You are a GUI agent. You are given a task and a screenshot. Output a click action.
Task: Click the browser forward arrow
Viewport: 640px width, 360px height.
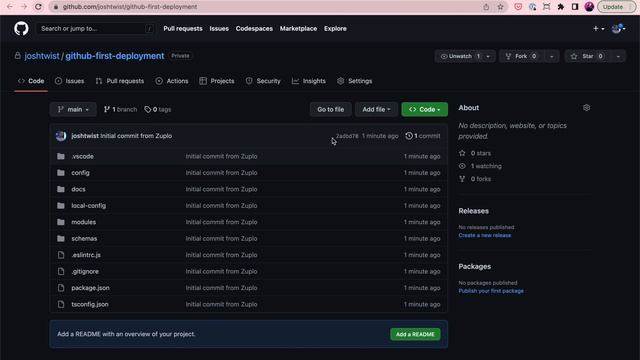pos(24,7)
